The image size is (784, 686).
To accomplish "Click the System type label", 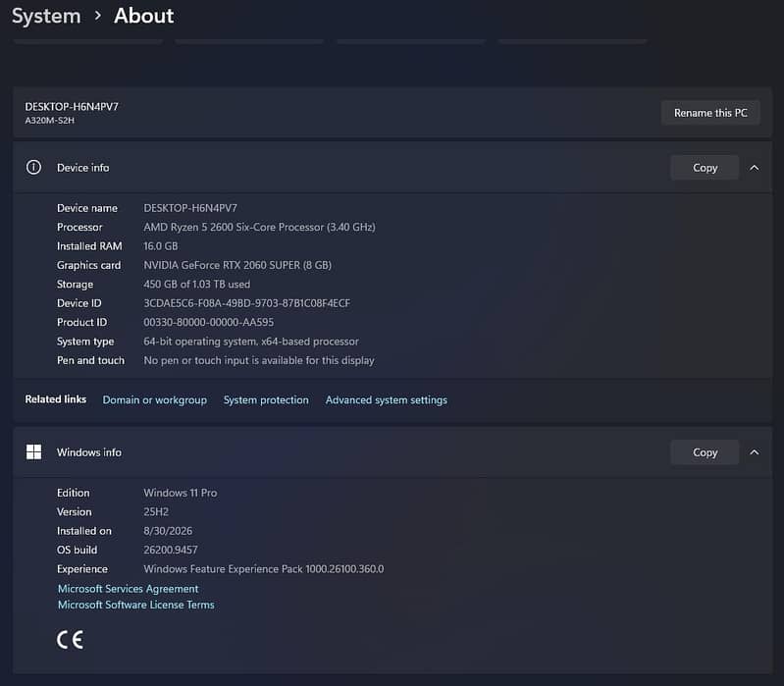I will pyautogui.click(x=85, y=341).
